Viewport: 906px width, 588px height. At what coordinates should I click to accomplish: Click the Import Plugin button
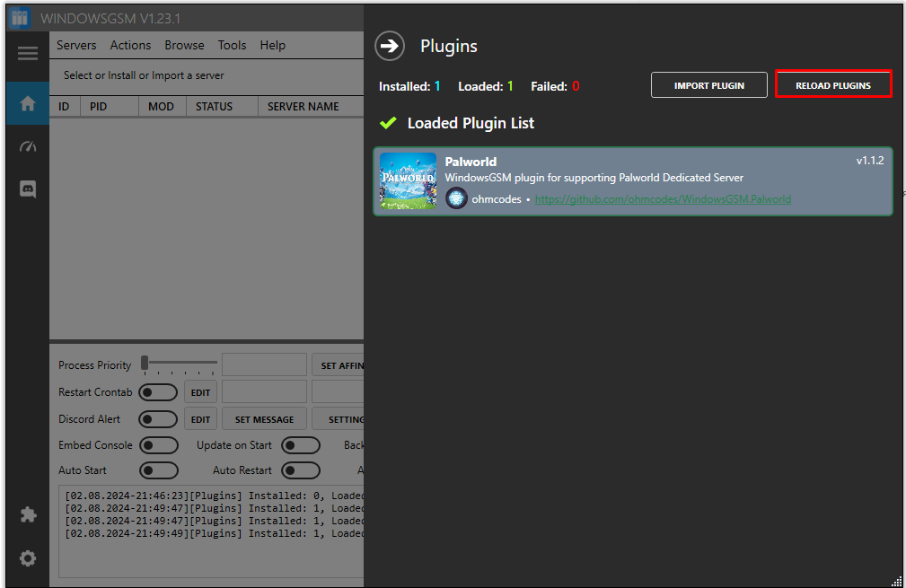pos(709,85)
